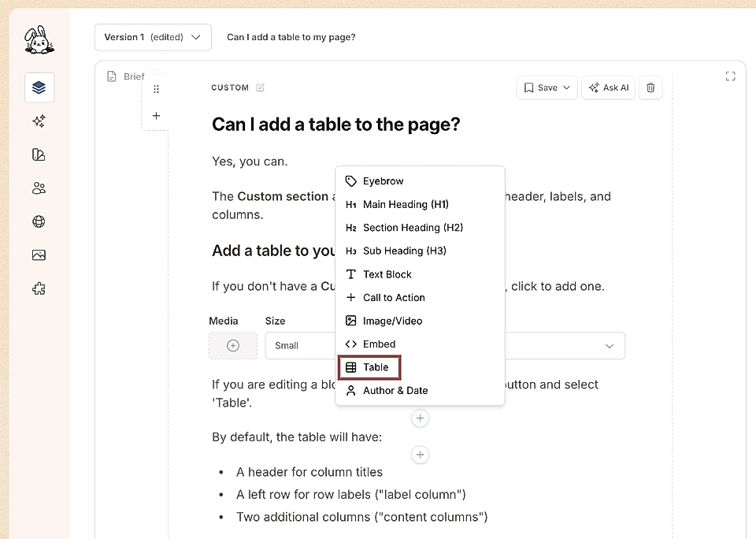Open the sparkles AI assistant in the sidebar

point(38,121)
